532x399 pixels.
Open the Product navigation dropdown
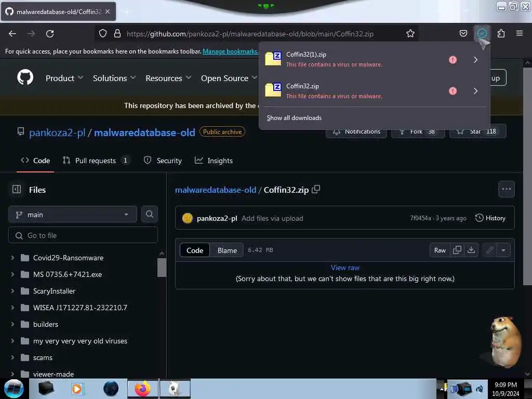(x=64, y=78)
